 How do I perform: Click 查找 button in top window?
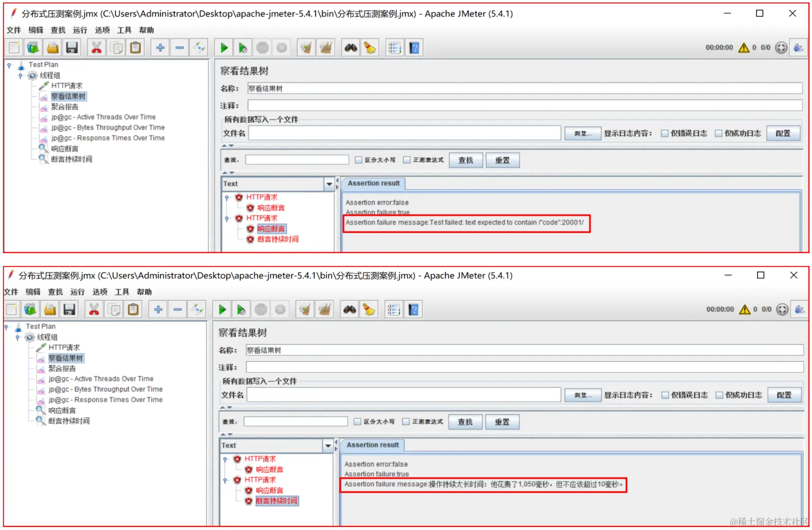coord(466,160)
